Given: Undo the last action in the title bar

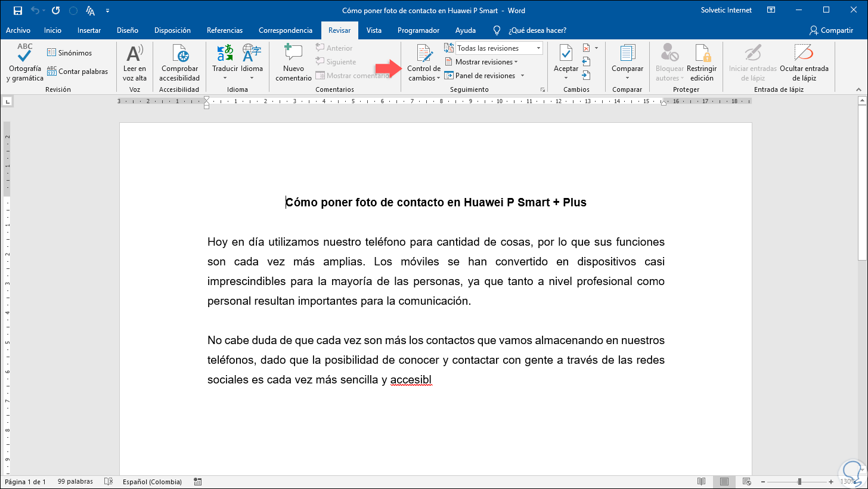Looking at the screenshot, I should coord(35,11).
